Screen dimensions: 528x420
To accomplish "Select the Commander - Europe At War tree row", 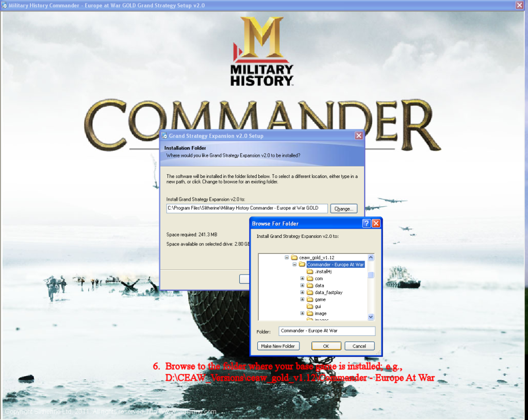I will click(x=335, y=265).
